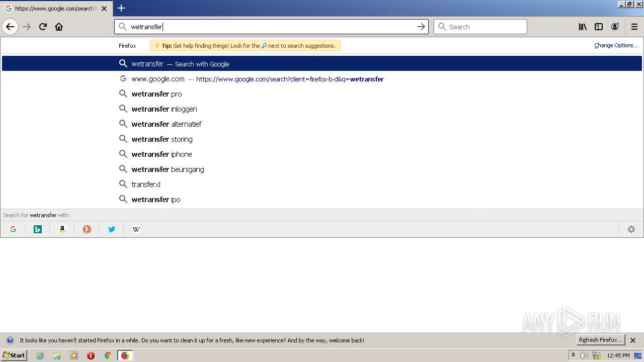Toggle the sidebar view icon
The width and height of the screenshot is (644, 362).
pos(599,27)
